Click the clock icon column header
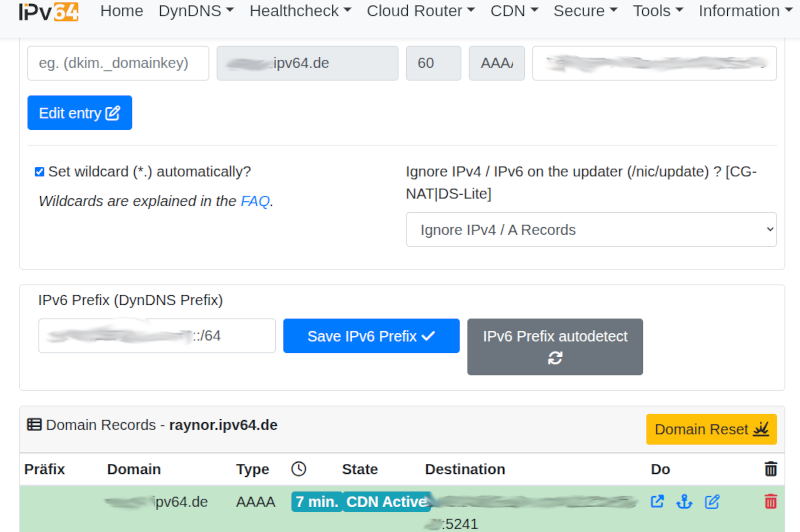Viewport: 800px width, 532px height. tap(299, 469)
